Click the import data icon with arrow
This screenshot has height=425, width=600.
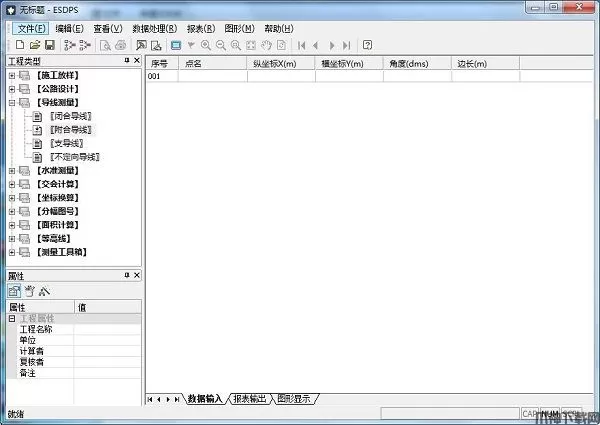(x=141, y=45)
